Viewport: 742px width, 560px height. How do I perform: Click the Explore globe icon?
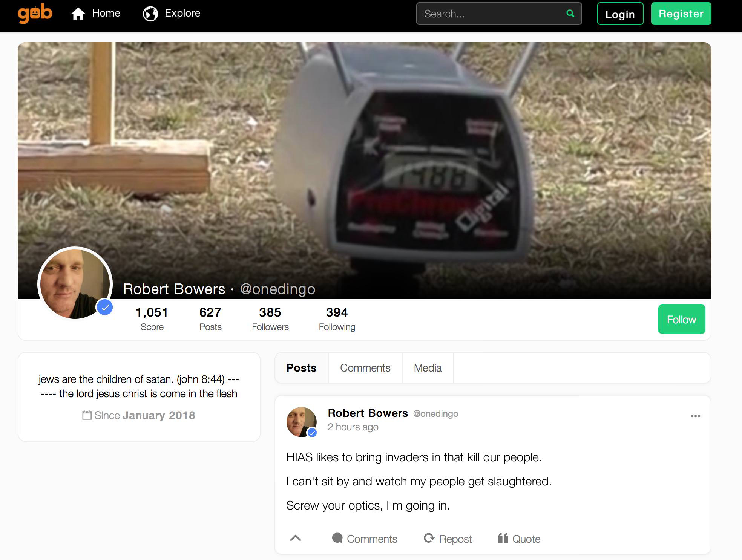pos(150,14)
